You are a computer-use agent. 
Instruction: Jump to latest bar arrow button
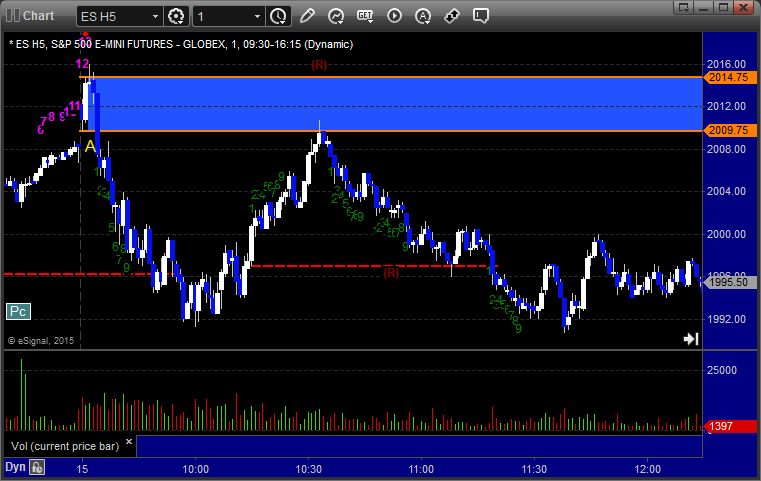click(691, 339)
